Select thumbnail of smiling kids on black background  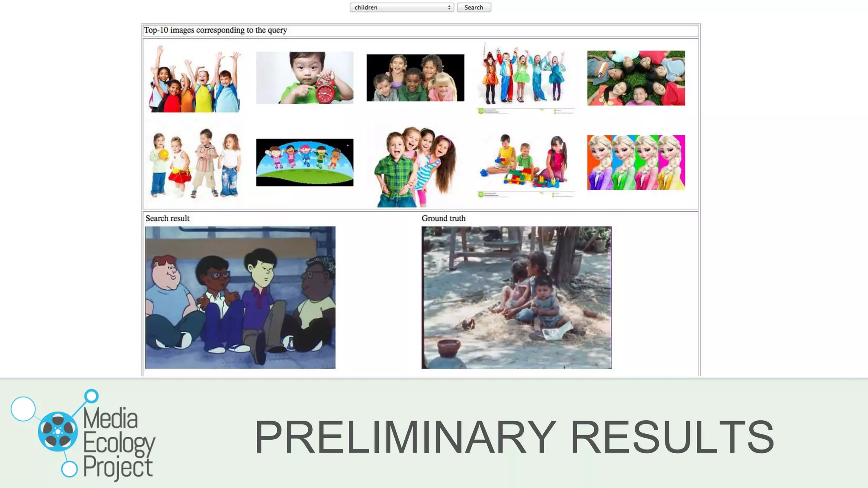(415, 78)
